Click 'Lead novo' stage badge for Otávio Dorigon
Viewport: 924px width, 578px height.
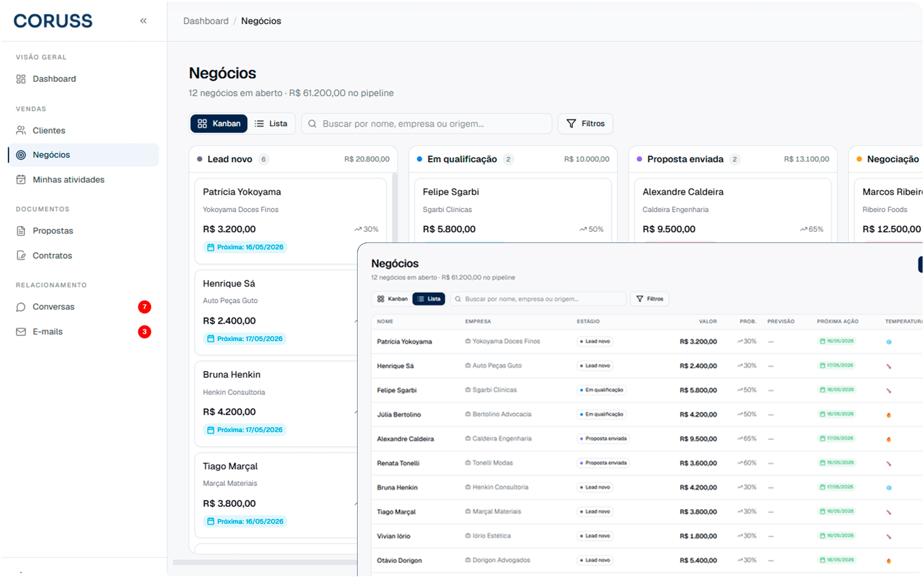coord(595,560)
